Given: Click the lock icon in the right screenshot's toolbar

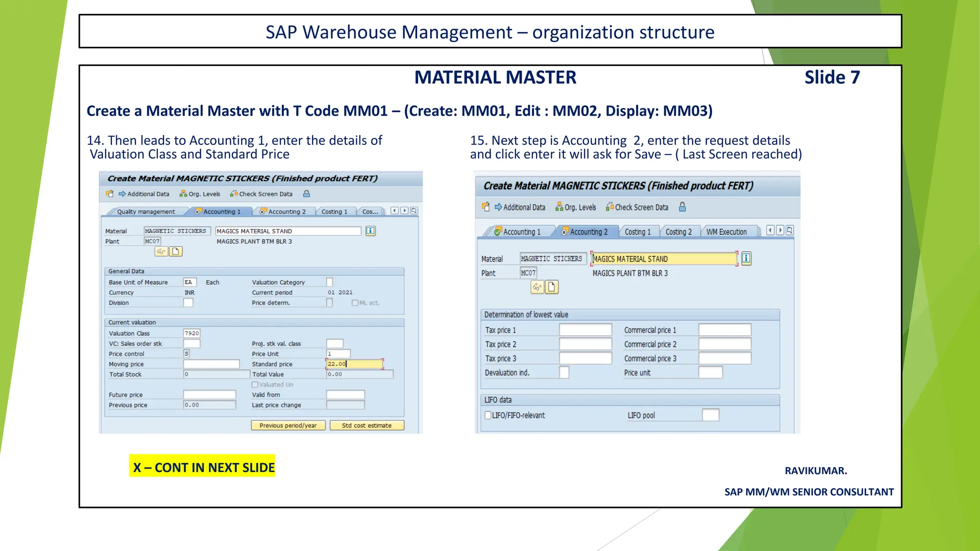Looking at the screenshot, I should [x=682, y=207].
